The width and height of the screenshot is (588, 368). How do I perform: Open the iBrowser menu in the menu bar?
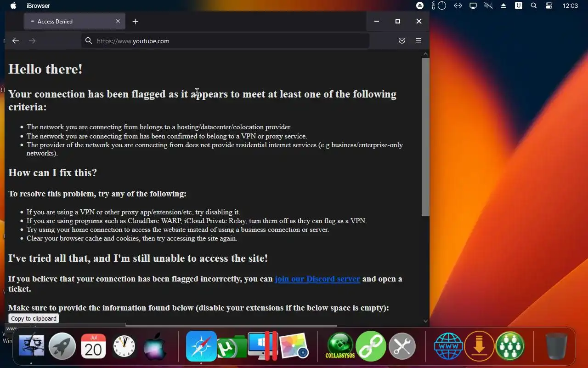pyautogui.click(x=39, y=6)
